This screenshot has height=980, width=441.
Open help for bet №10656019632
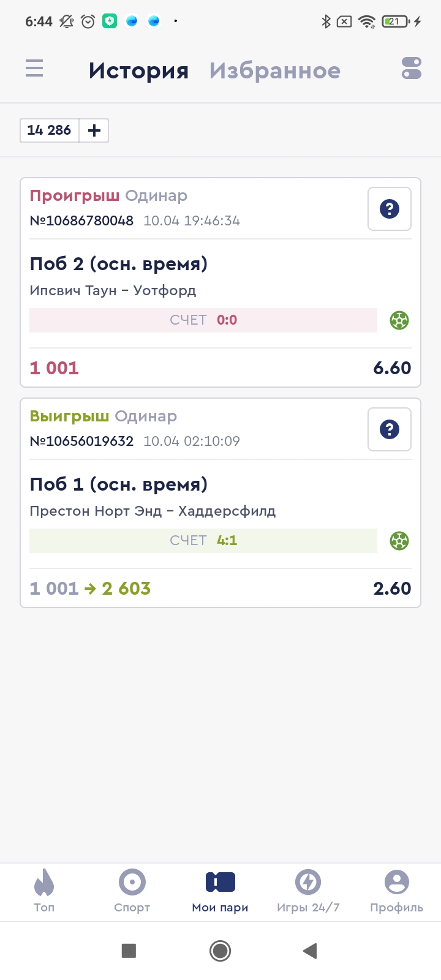[390, 429]
